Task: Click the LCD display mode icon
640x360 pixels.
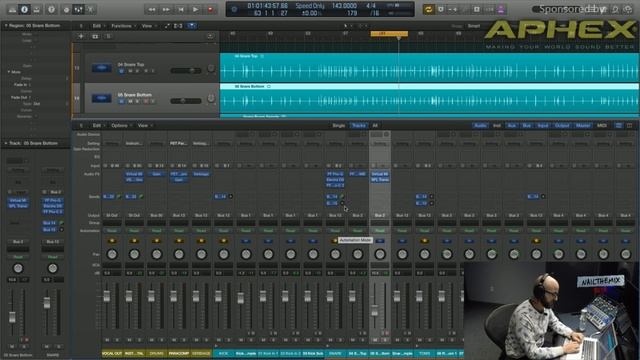Action: pyautogui.click(x=234, y=9)
